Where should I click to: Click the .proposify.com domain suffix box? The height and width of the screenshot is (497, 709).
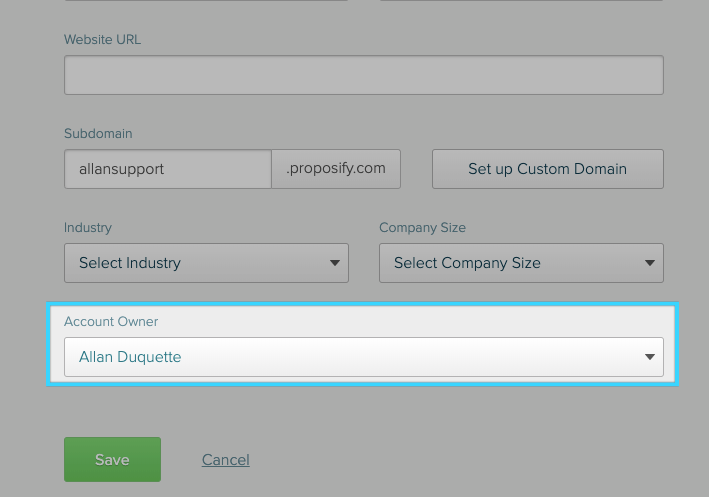(336, 169)
